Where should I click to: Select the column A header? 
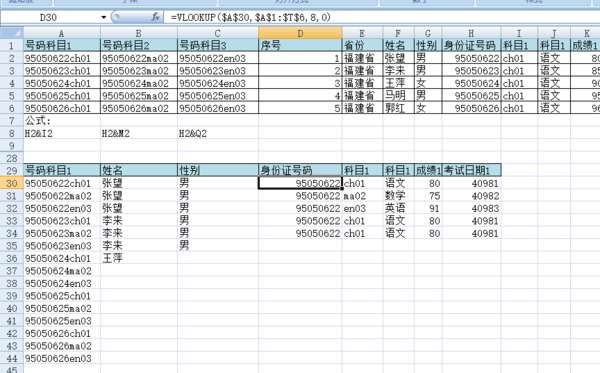62,33
